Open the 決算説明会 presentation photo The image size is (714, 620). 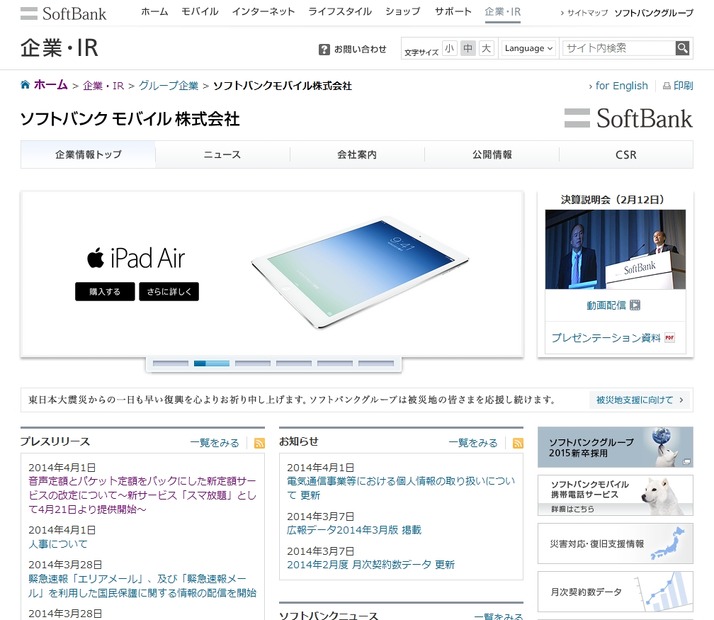pos(615,249)
